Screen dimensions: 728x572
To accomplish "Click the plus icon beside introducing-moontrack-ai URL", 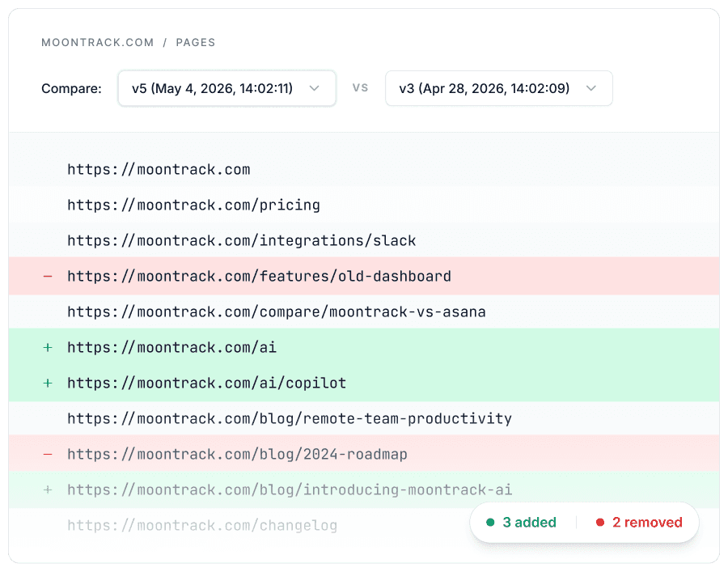I will click(x=48, y=489).
